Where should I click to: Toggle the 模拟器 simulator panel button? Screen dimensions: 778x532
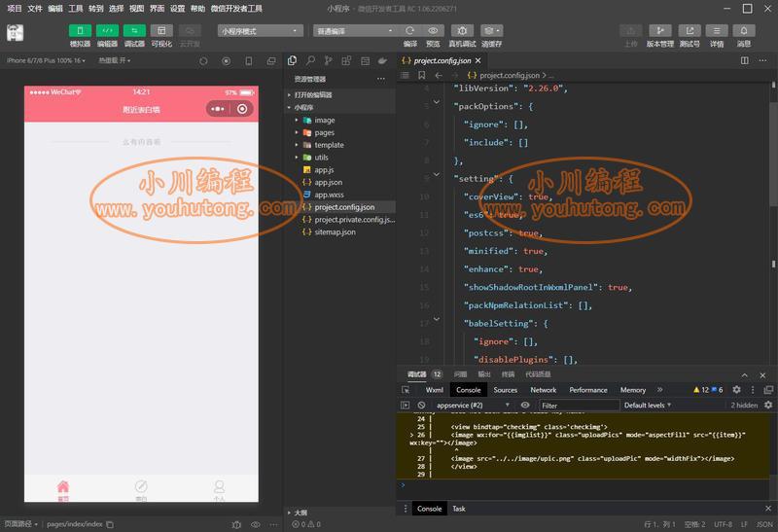click(80, 31)
